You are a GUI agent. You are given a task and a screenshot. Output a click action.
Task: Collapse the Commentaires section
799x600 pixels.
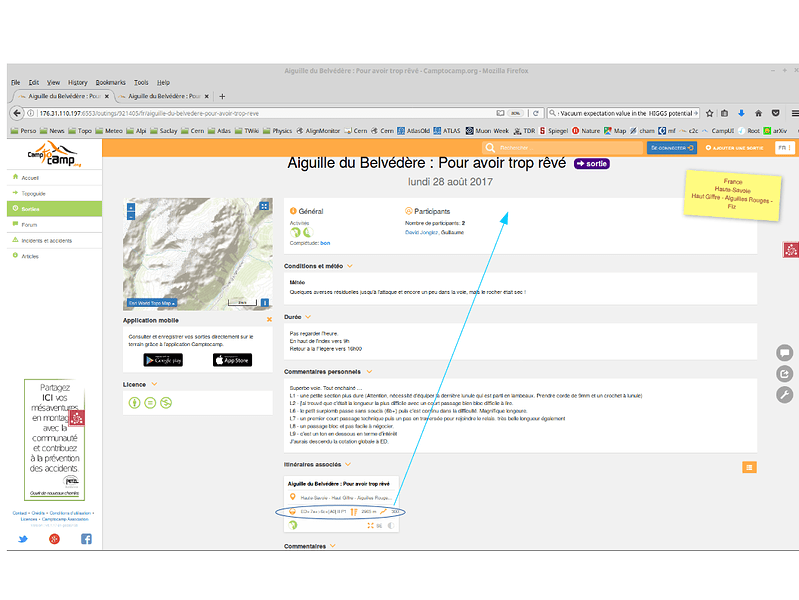pos(333,546)
